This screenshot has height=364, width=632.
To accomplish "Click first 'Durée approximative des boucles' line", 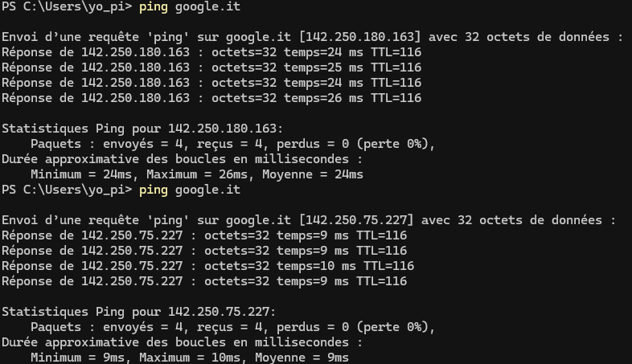I will (182, 159).
